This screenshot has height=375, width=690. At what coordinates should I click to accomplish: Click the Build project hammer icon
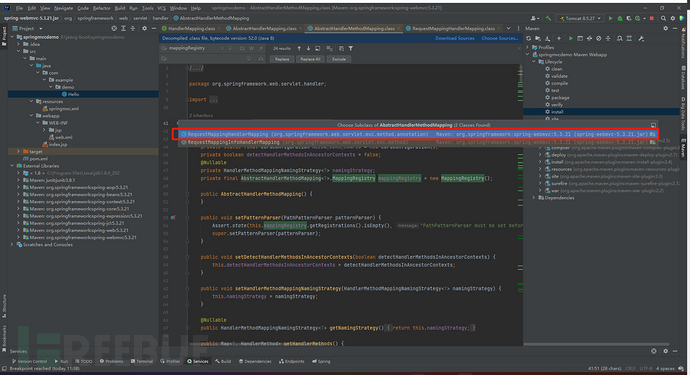(x=548, y=18)
